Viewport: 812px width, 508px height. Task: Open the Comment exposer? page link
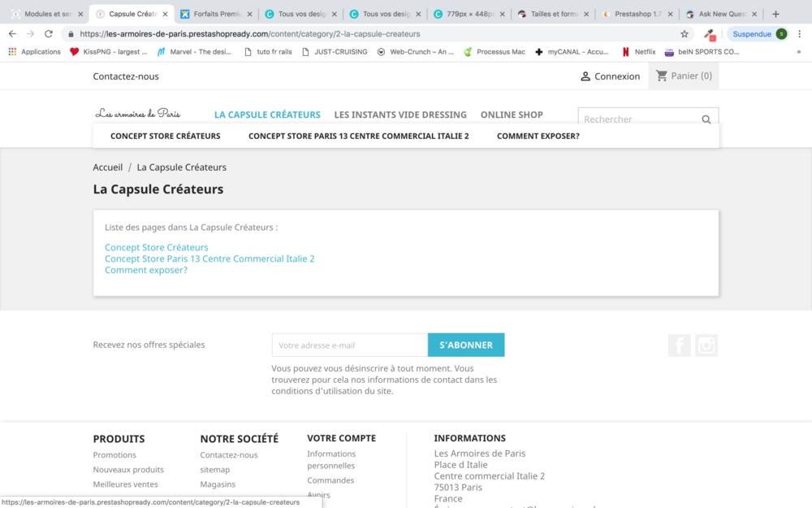click(146, 270)
